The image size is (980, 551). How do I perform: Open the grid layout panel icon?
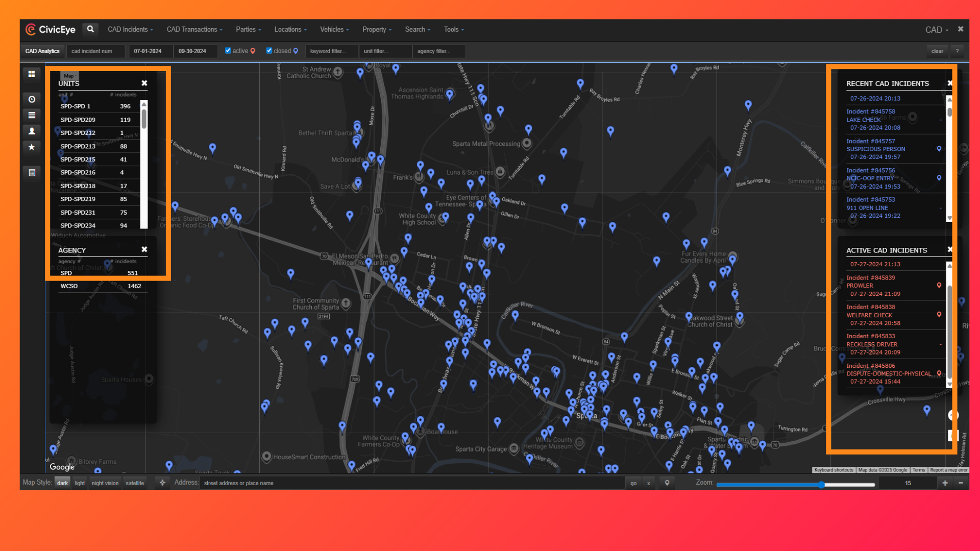[32, 74]
